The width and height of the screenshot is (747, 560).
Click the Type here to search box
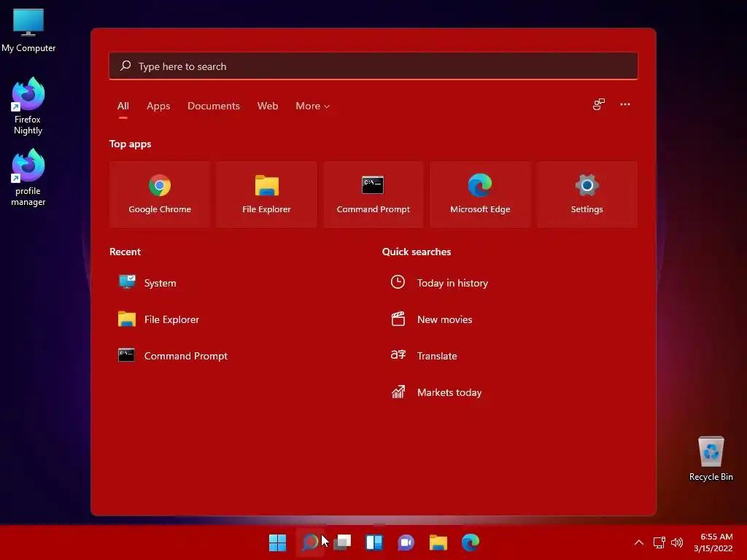pyautogui.click(x=373, y=66)
